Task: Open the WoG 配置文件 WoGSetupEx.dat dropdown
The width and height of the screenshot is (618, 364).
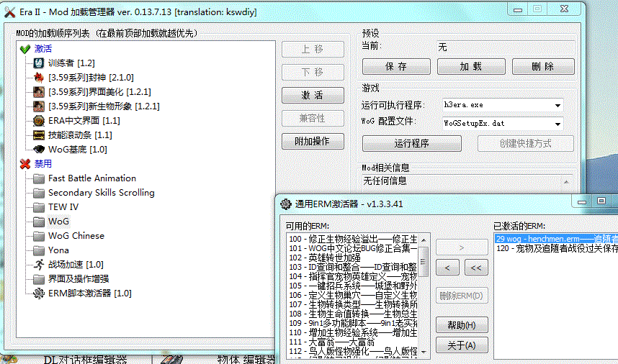Action: [557, 124]
